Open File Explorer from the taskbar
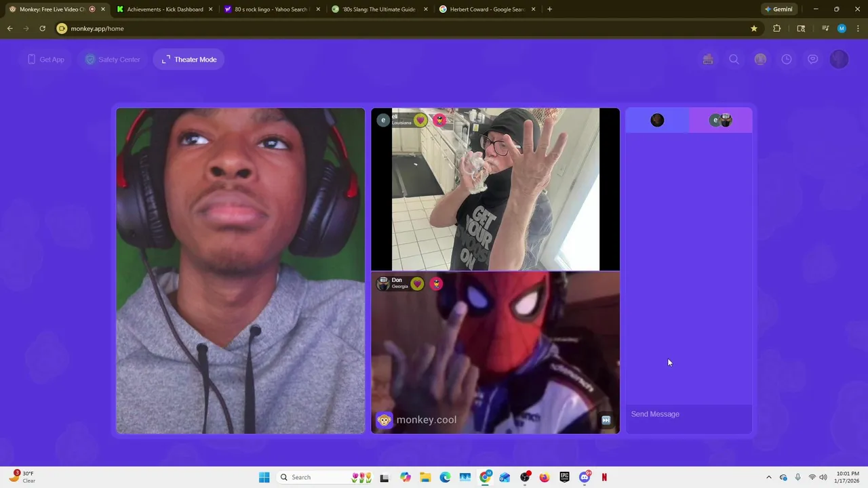The image size is (868, 488). [425, 477]
